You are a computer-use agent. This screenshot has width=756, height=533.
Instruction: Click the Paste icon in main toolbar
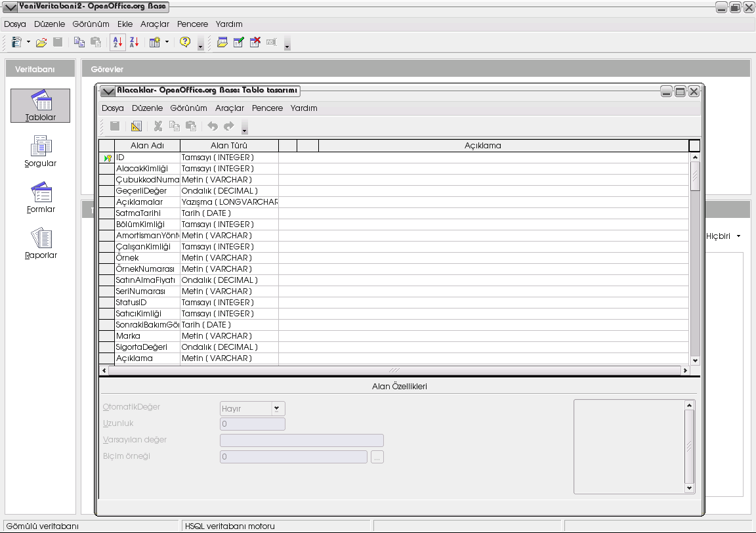pos(96,43)
